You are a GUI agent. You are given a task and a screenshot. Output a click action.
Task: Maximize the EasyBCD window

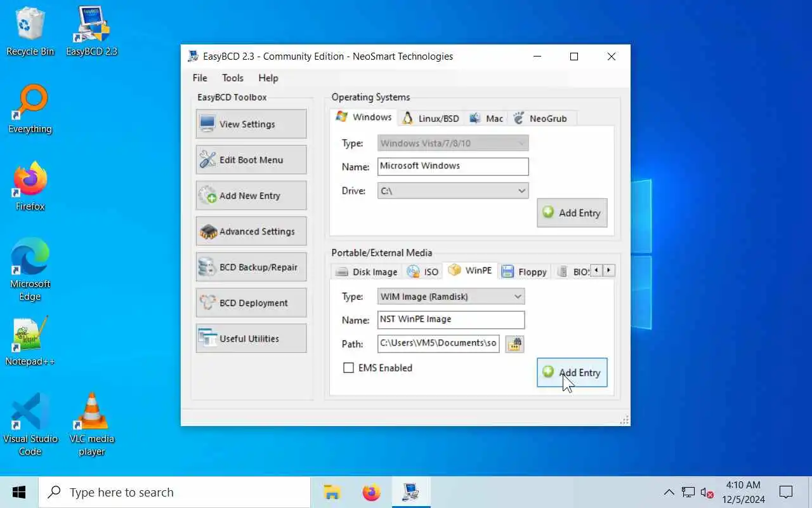(x=574, y=57)
